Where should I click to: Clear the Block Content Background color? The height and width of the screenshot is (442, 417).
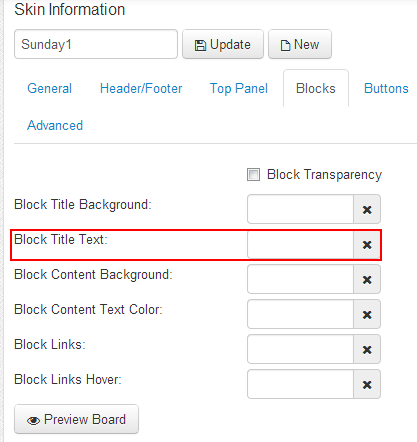click(367, 279)
